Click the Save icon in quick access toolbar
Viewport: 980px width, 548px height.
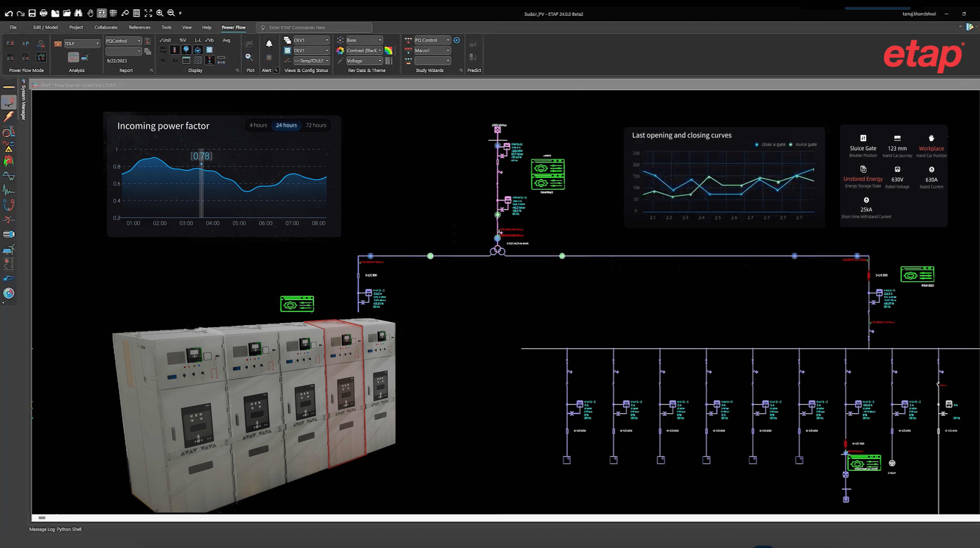click(x=32, y=13)
